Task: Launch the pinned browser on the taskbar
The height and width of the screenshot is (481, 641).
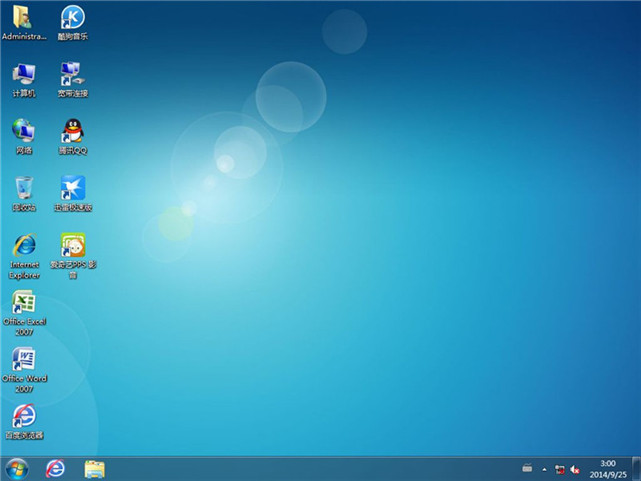Action: pyautogui.click(x=55, y=469)
